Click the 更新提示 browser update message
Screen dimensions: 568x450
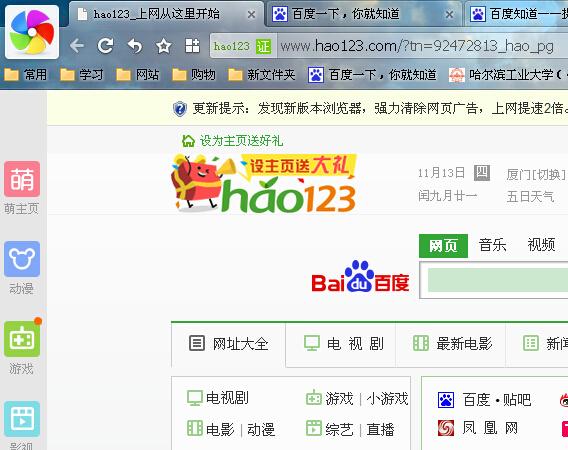(380, 108)
